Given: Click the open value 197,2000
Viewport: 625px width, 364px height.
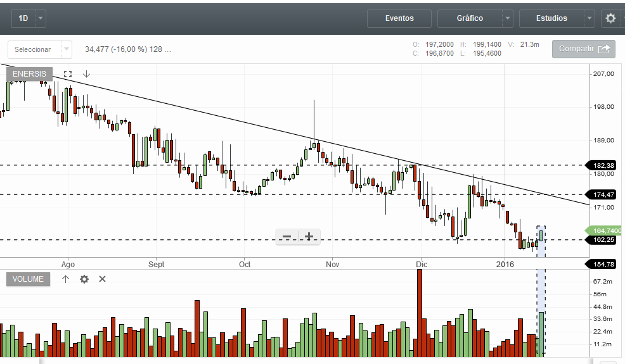Looking at the screenshot, I should (439, 44).
